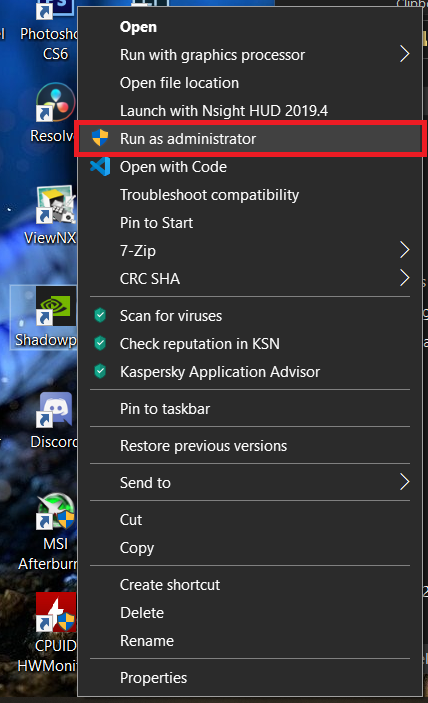428x703 pixels.
Task: Select the ViewNX desktop shortcut icon
Action: 56,204
